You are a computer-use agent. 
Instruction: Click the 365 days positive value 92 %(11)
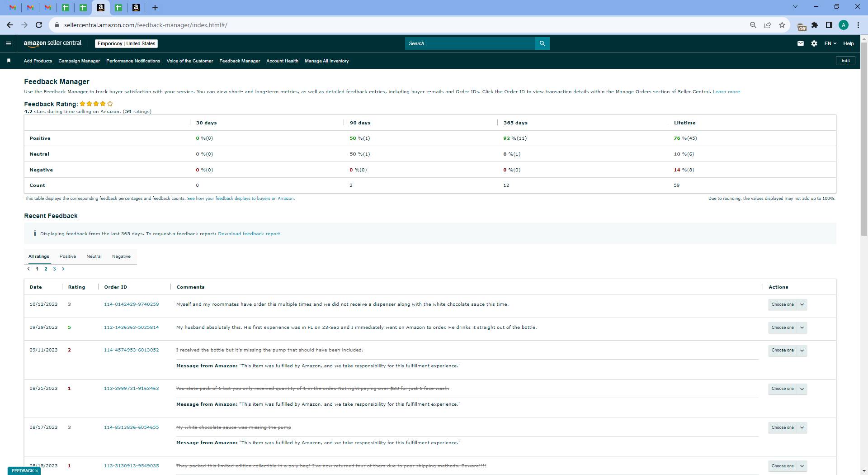(x=515, y=138)
